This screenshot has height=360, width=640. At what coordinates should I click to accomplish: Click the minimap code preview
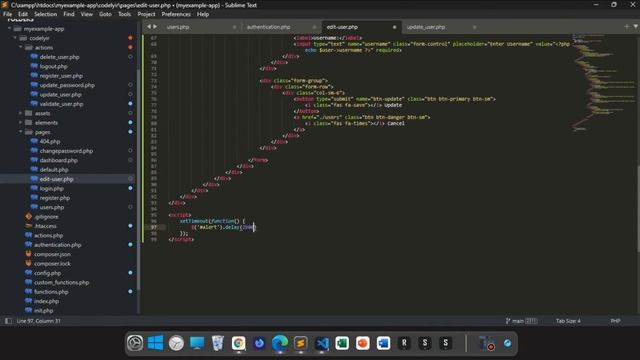tap(603, 83)
